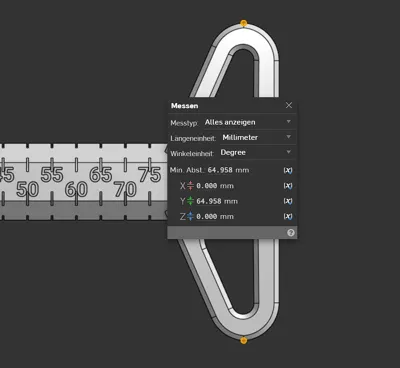Click variable icon beside Min. Abst. value
400x368 pixels.
point(288,170)
